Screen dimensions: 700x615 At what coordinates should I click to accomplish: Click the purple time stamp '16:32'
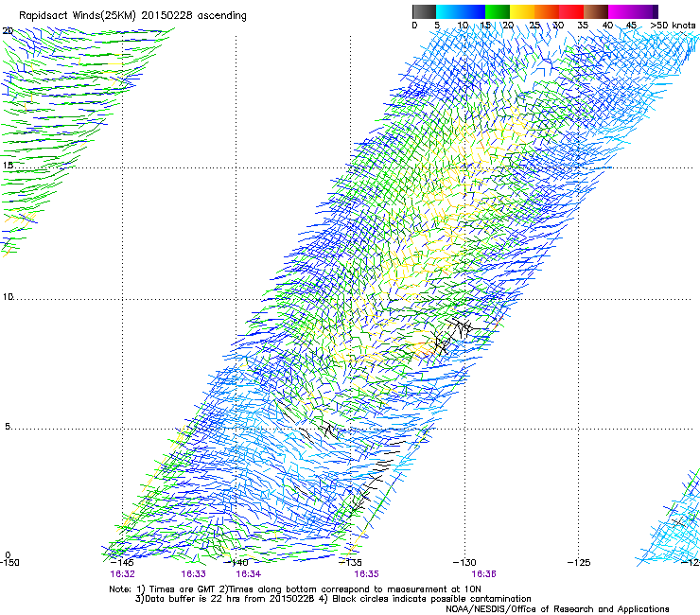(122, 574)
